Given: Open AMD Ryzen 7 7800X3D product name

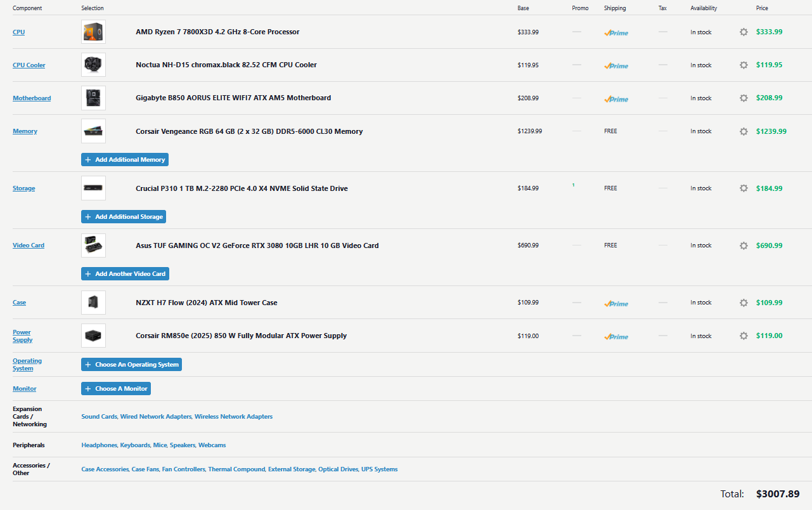Looking at the screenshot, I should [x=217, y=32].
